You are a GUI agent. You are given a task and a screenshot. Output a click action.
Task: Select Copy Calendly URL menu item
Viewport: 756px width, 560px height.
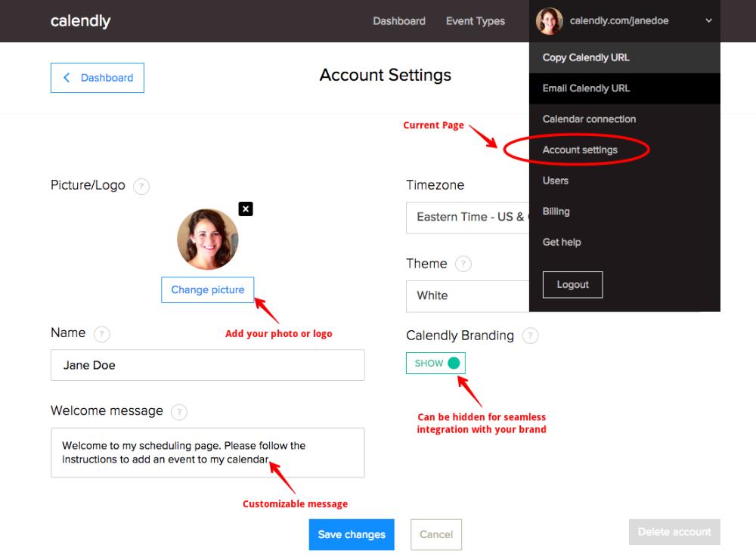pyautogui.click(x=624, y=58)
